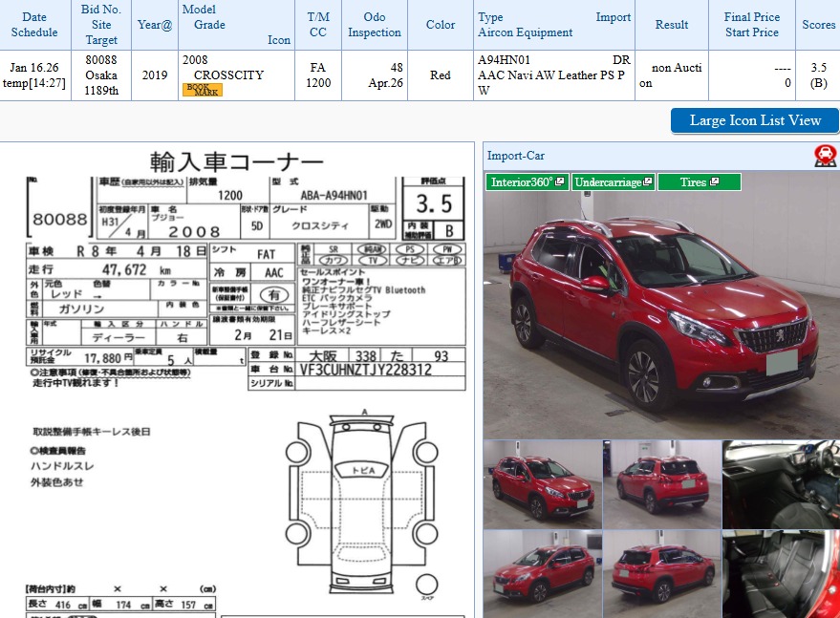Select the rear view thumbnail in the first thumbnail row
Viewport: 840px width, 618px height.
point(661,484)
